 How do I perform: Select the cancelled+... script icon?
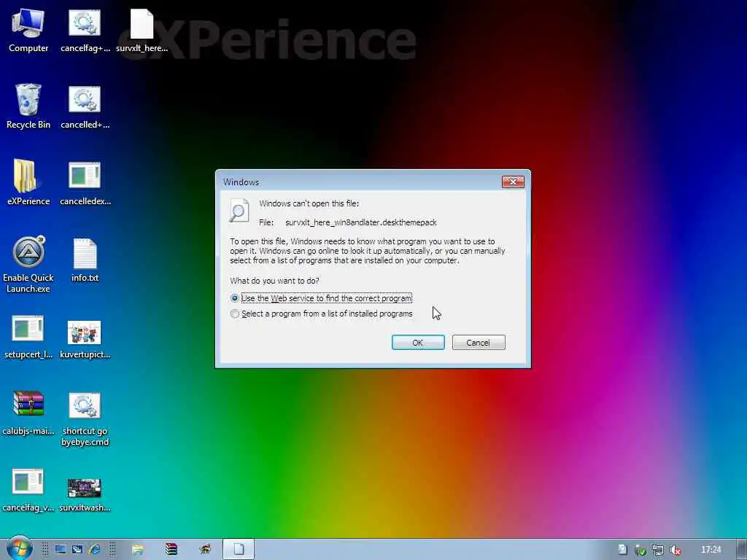click(85, 106)
